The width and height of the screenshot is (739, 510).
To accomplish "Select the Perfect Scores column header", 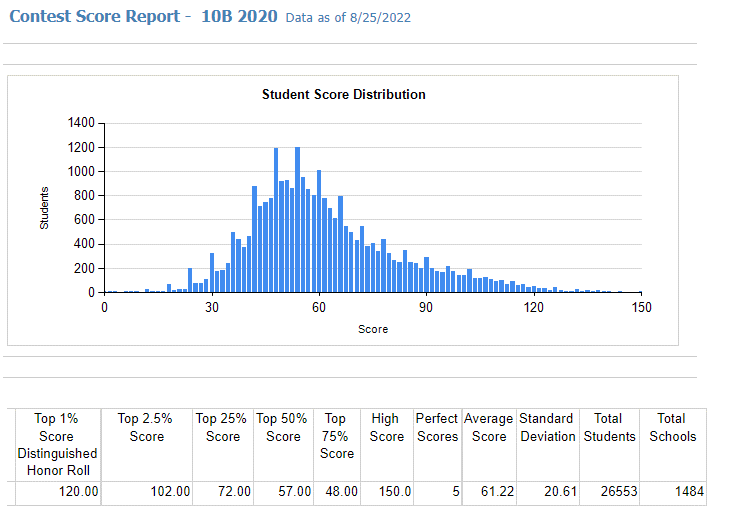I will point(437,427).
